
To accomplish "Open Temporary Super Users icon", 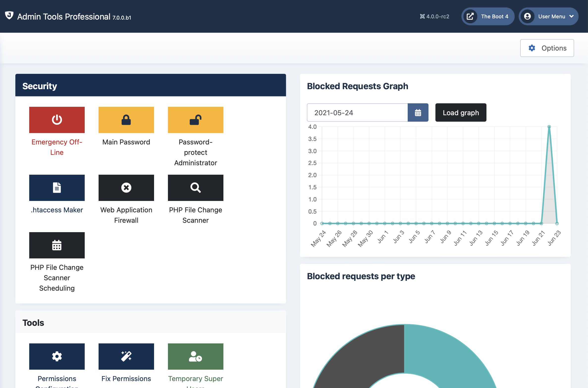I will (x=195, y=356).
